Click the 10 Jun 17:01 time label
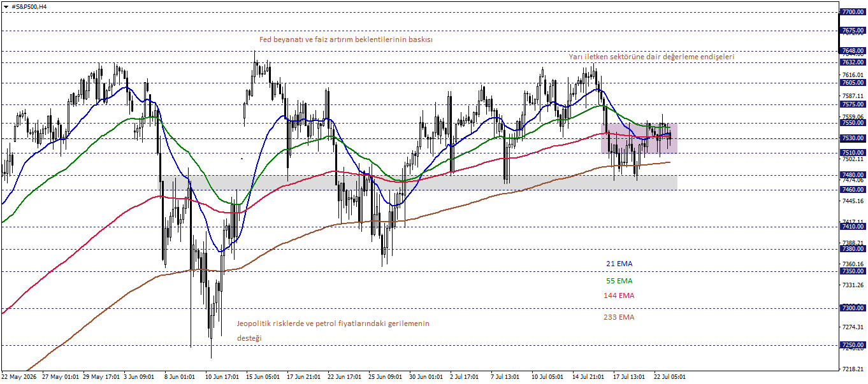This screenshot has width=868, height=384. [222, 377]
